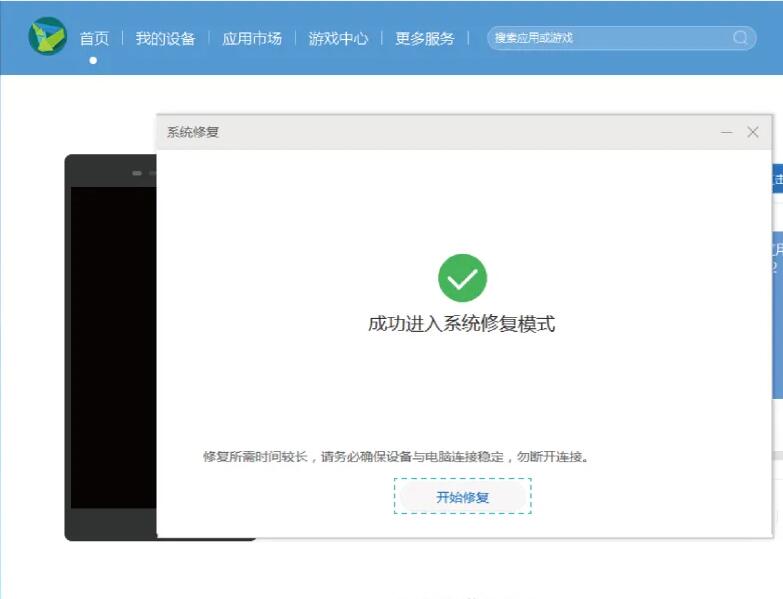This screenshot has width=783, height=599.
Task: Open the 更多服务 menu
Action: tap(424, 38)
